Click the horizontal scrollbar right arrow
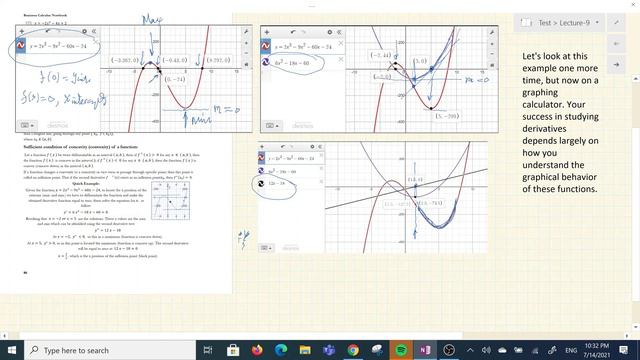 pos(628,336)
